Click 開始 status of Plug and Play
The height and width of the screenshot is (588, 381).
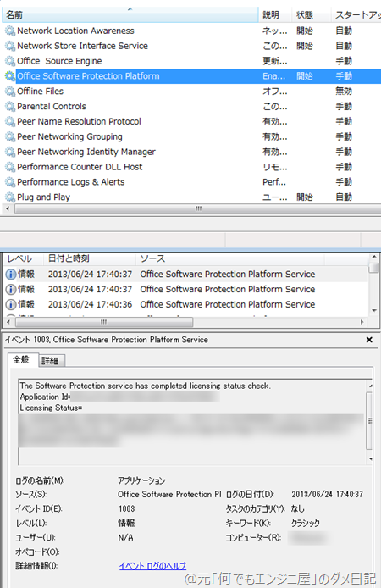[305, 197]
